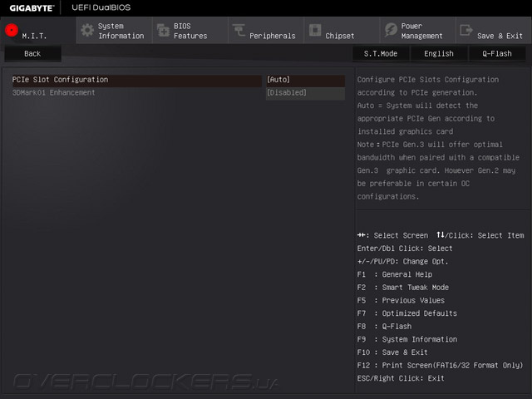Image resolution: width=532 pixels, height=399 pixels.
Task: Open PCIe Slot Configuration [Auto] dropdown
Action: 305,80
